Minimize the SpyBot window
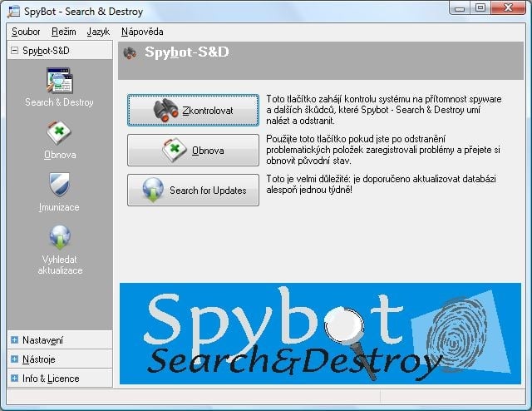 460,8
